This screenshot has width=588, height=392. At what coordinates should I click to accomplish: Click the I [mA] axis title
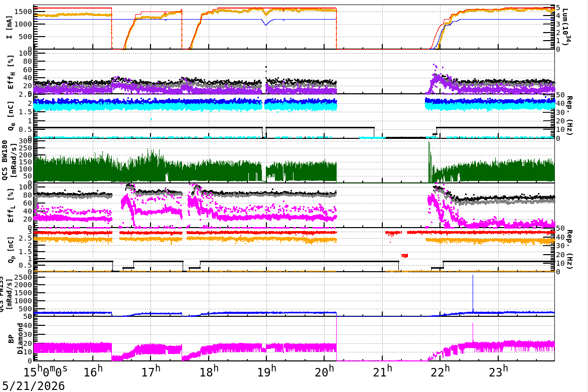coord(10,28)
